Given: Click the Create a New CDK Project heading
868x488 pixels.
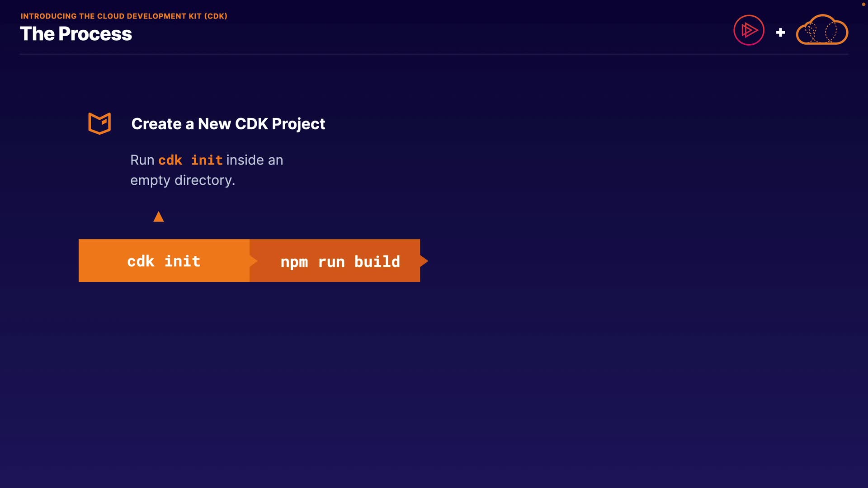Looking at the screenshot, I should click(228, 124).
